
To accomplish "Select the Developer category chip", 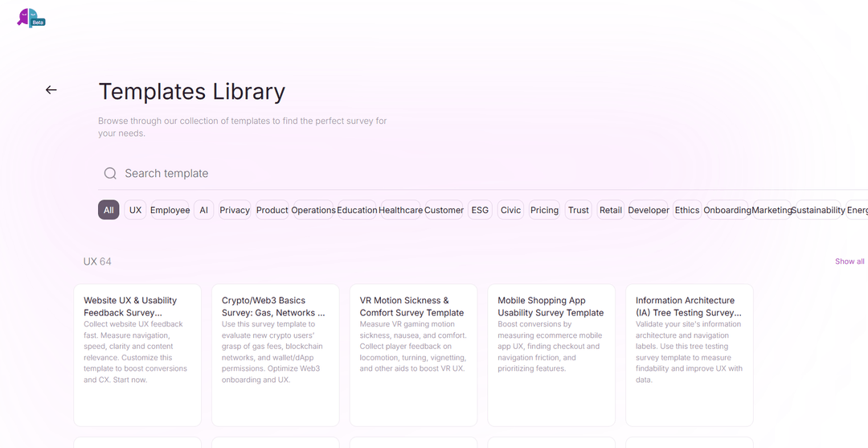I will [x=649, y=210].
